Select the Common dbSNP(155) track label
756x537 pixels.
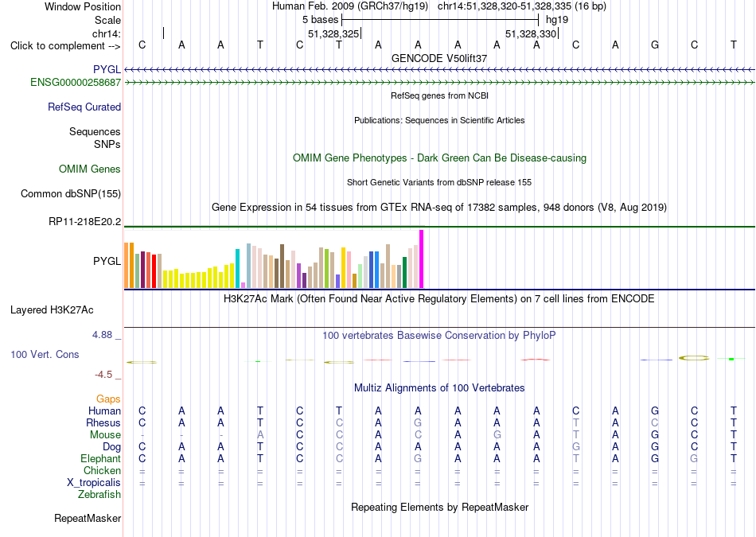(71, 194)
